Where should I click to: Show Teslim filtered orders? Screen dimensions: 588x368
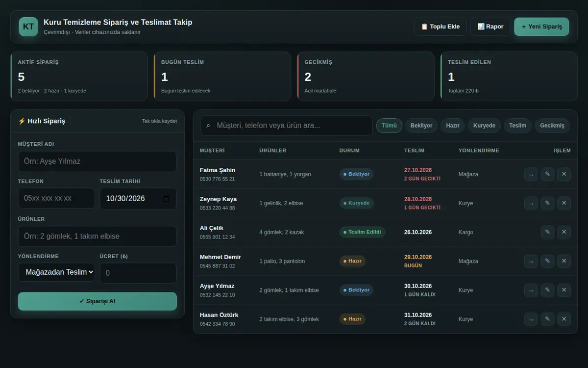517,126
